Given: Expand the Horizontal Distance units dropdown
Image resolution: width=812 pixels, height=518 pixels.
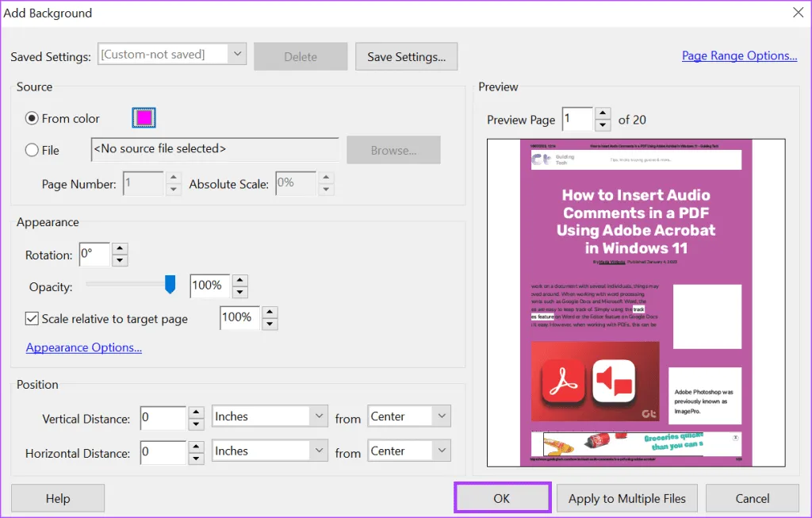Looking at the screenshot, I should (x=318, y=451).
